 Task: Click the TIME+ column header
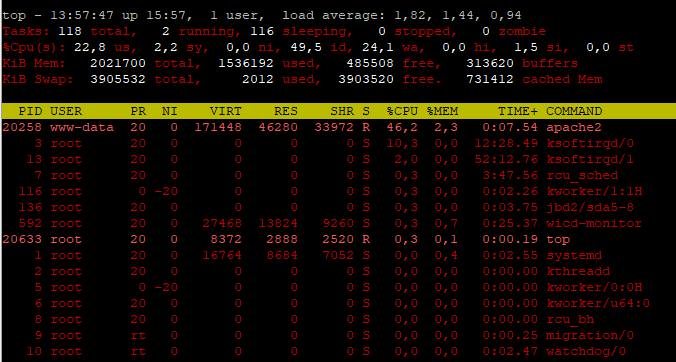(518, 111)
